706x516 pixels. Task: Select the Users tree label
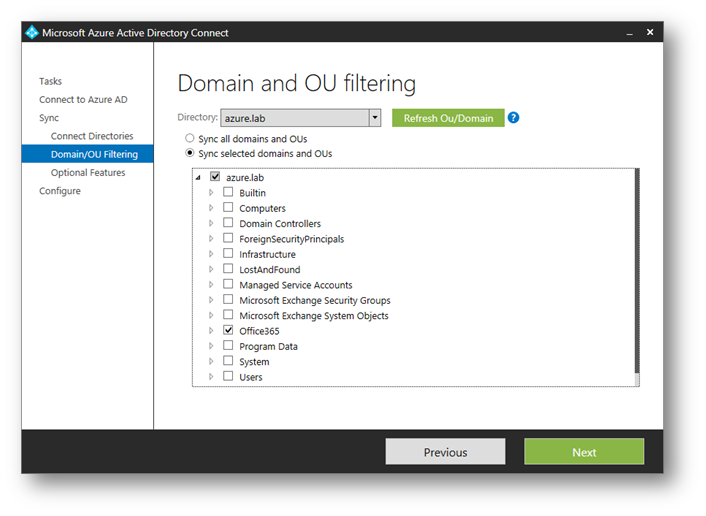251,377
